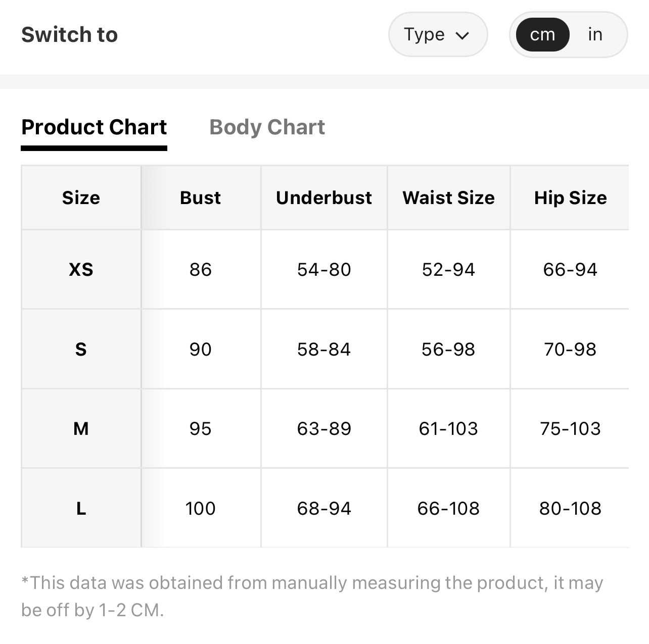Switch units to cm
This screenshot has height=644, width=649.
[x=542, y=34]
